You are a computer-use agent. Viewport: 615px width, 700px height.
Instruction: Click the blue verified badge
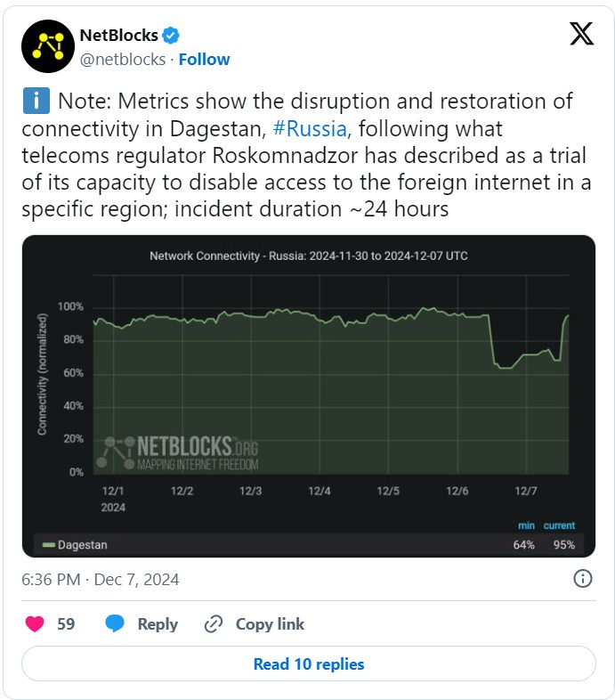(x=171, y=36)
